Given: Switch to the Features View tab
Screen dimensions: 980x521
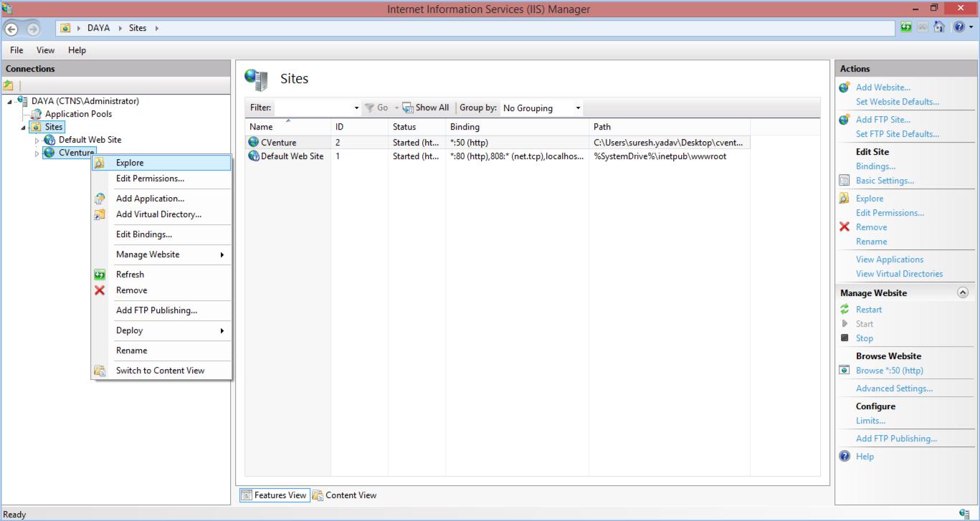Looking at the screenshot, I should [x=274, y=495].
